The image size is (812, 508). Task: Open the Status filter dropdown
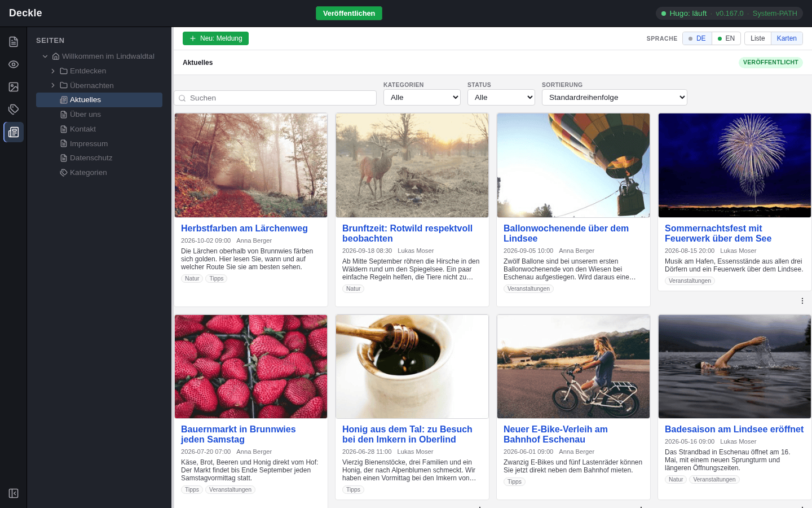click(x=501, y=98)
